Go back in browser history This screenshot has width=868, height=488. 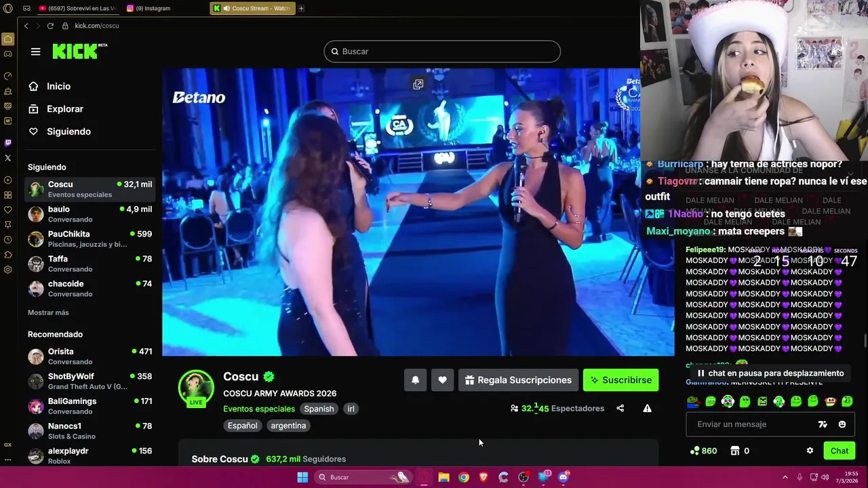[x=26, y=26]
